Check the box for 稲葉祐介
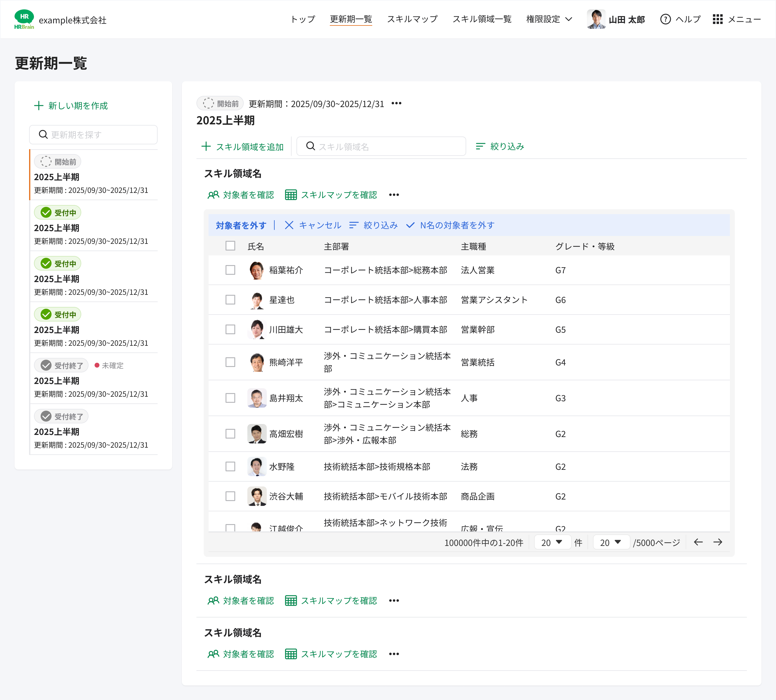Image resolution: width=776 pixels, height=700 pixels. (x=230, y=270)
